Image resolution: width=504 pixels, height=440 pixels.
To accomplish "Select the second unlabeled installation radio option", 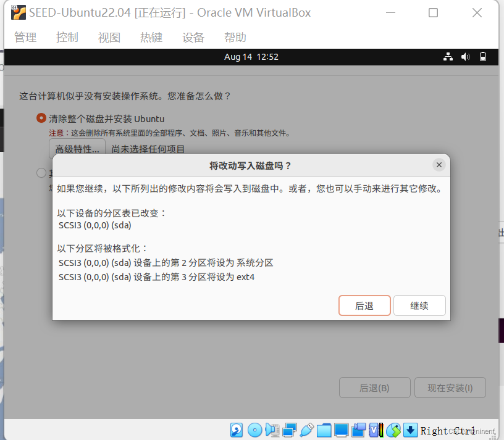I will [41, 173].
